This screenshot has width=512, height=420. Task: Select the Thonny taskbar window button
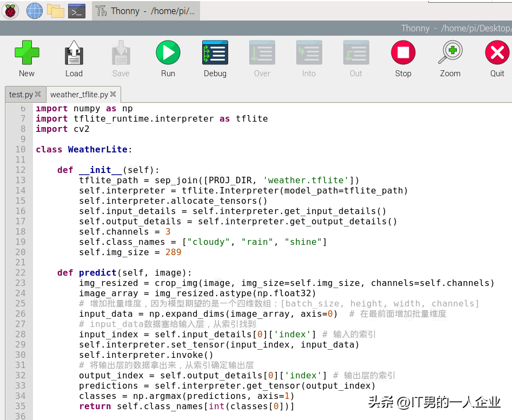(x=145, y=11)
